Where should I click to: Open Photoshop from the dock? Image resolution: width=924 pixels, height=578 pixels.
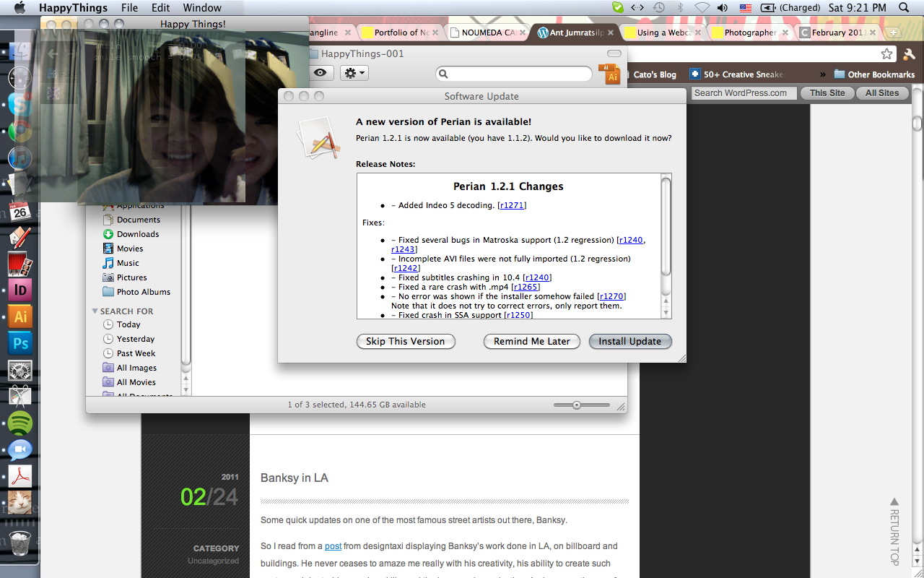point(20,343)
